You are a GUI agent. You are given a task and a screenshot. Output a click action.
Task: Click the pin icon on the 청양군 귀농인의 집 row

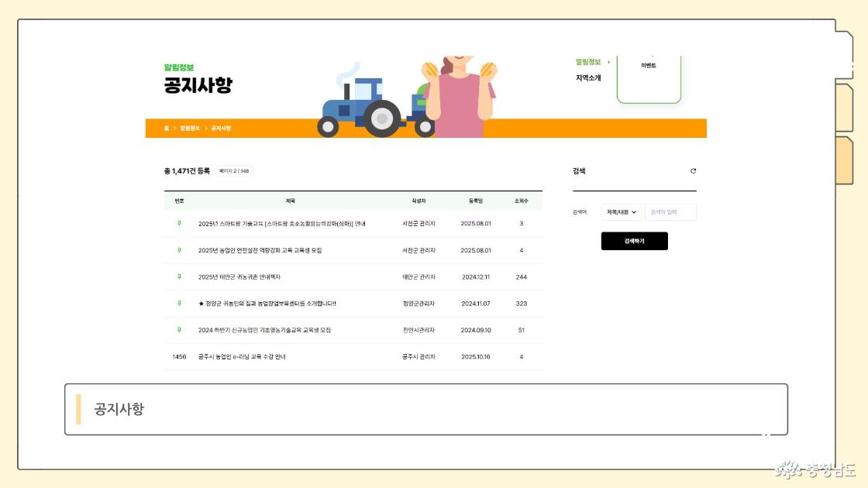point(179,303)
